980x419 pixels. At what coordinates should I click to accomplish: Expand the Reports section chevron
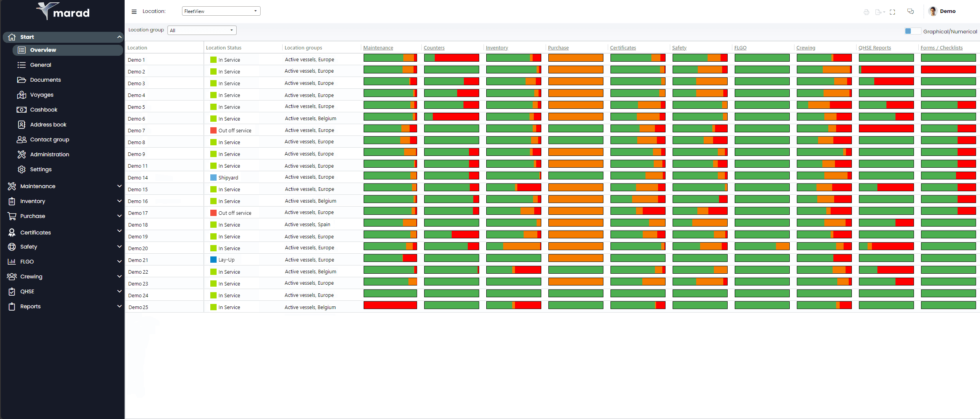point(119,306)
